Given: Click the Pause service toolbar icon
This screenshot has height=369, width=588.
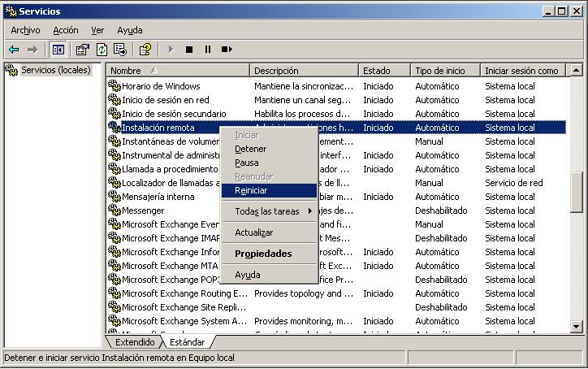Looking at the screenshot, I should (208, 50).
